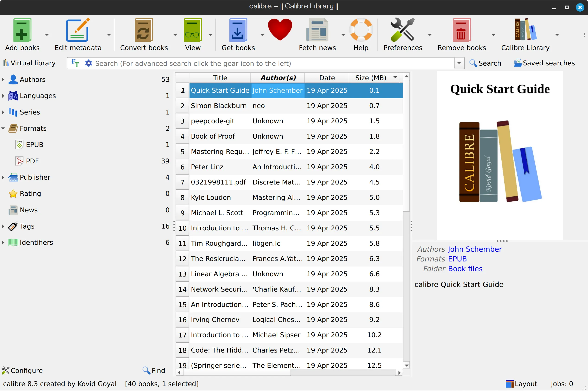Select the Rating category

tap(30, 194)
